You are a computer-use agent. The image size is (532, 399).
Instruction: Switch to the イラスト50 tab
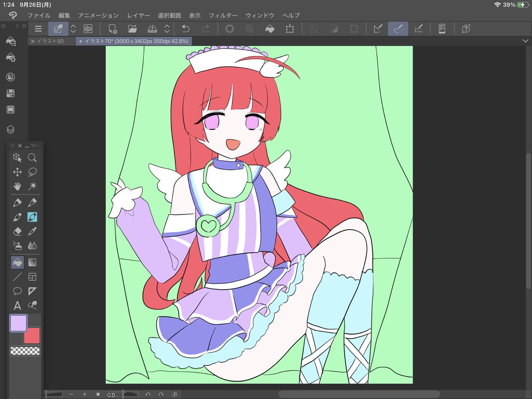(50, 41)
